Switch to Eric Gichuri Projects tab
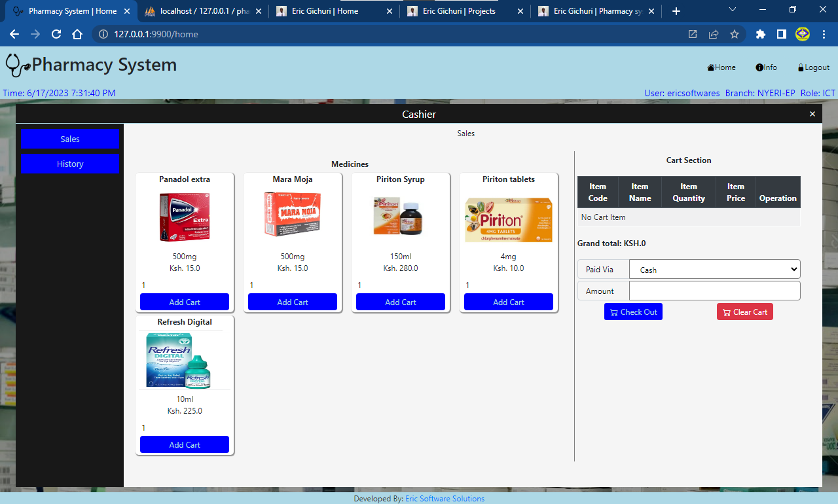 (x=465, y=11)
